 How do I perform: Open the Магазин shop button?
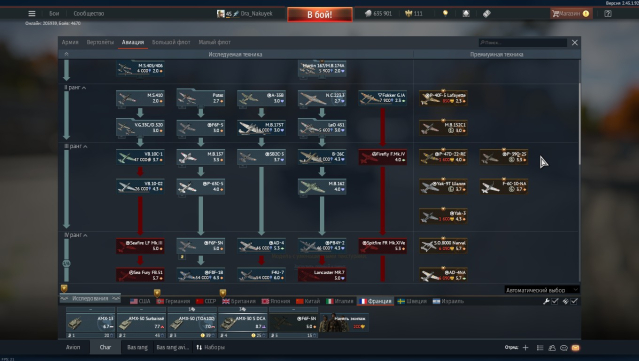coord(571,13)
